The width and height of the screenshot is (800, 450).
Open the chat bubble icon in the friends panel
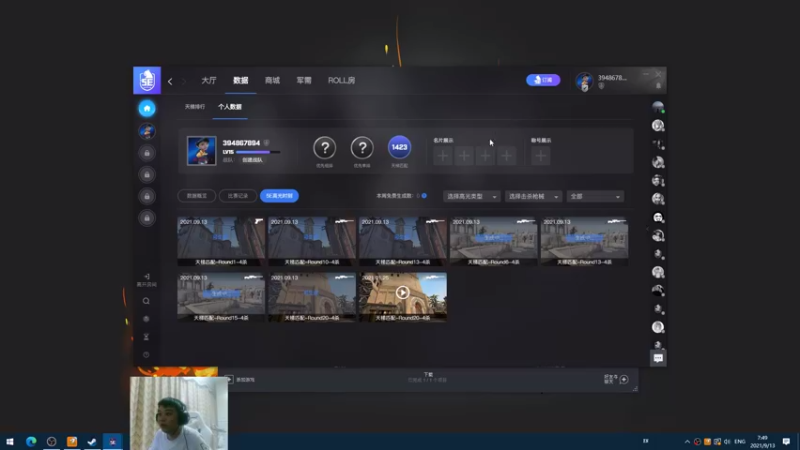[x=658, y=358]
